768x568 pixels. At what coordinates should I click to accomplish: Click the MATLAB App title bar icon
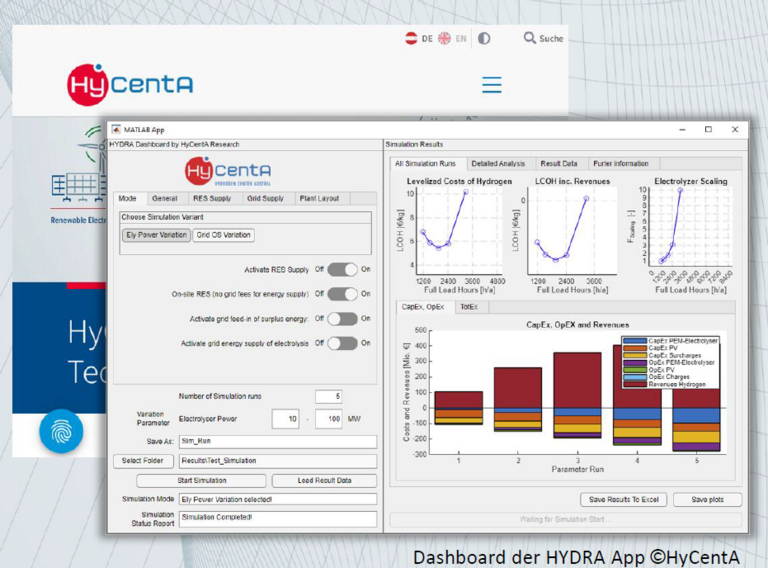[x=116, y=129]
